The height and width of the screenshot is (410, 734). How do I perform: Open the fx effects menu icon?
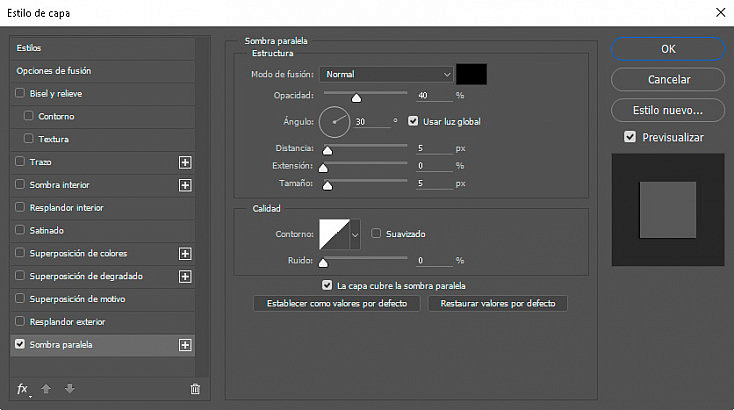click(22, 389)
